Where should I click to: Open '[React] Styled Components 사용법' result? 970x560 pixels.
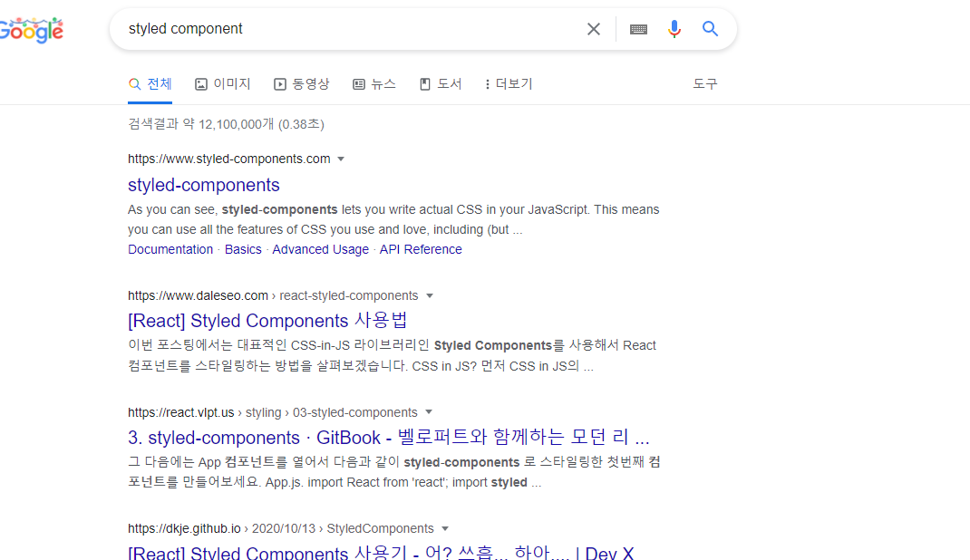267,321
